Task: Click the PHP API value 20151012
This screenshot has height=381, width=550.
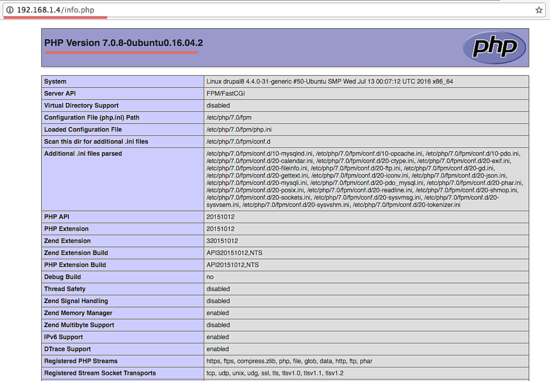Action: 220,217
